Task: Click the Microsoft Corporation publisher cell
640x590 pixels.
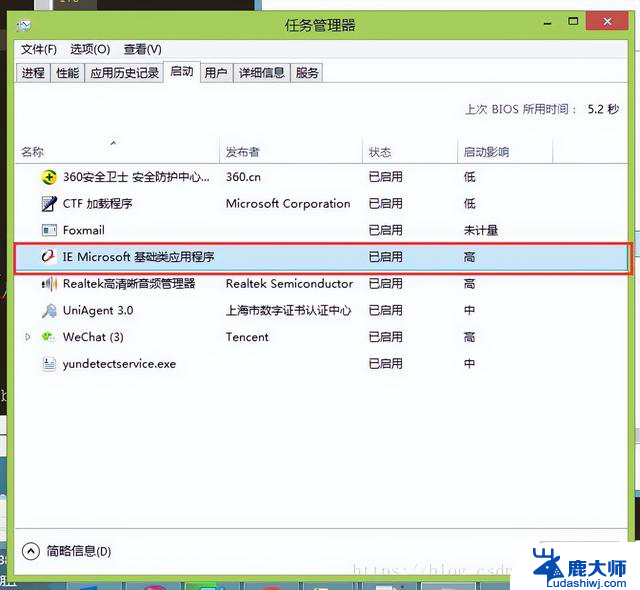Action: 288,204
